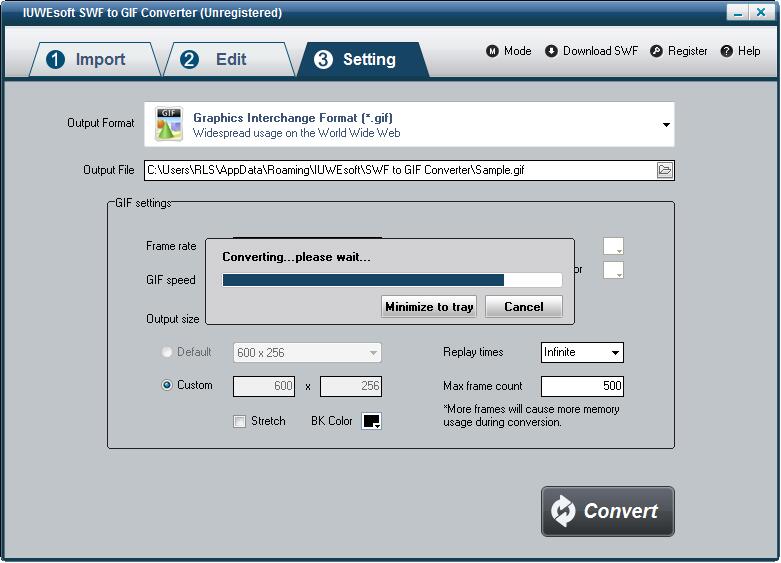Click the Convert arrows icon
Image resolution: width=781 pixels, height=563 pixels.
tap(563, 511)
